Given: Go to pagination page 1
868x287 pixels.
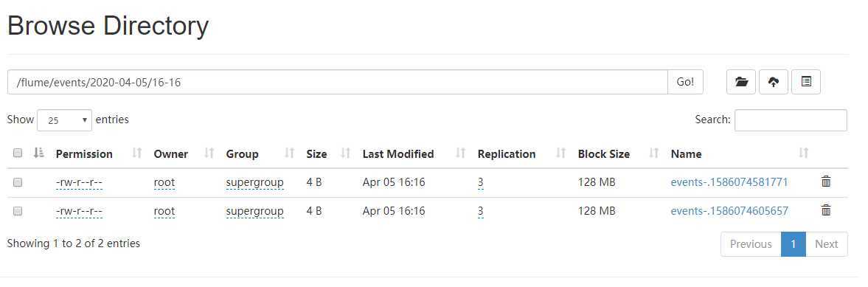Looking at the screenshot, I should pyautogui.click(x=793, y=243).
